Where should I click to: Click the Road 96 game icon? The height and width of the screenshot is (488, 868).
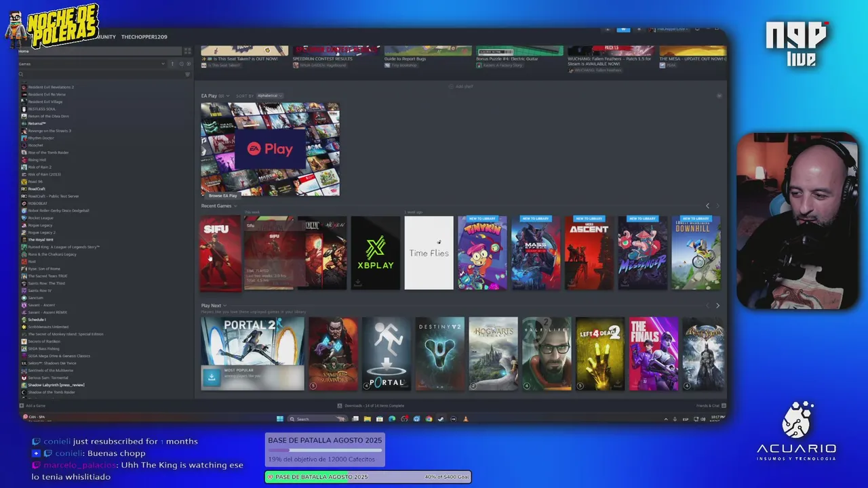(x=24, y=182)
